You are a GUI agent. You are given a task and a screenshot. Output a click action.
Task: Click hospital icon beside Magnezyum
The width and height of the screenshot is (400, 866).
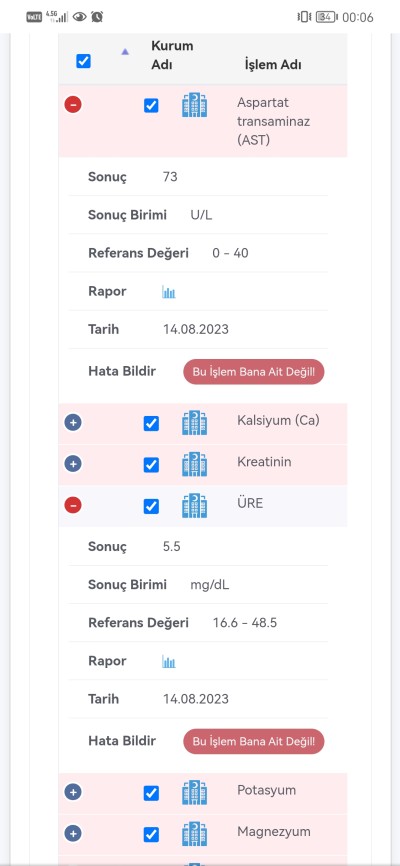pyautogui.click(x=194, y=834)
